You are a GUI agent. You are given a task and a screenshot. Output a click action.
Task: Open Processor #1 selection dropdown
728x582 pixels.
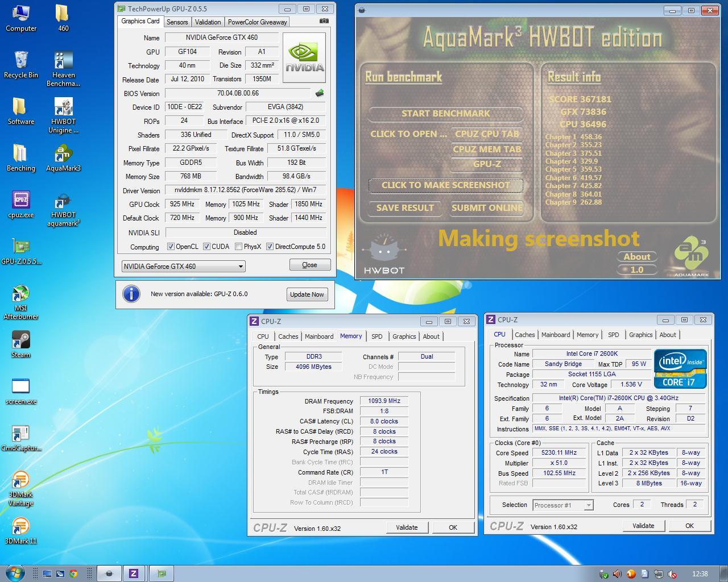(563, 505)
